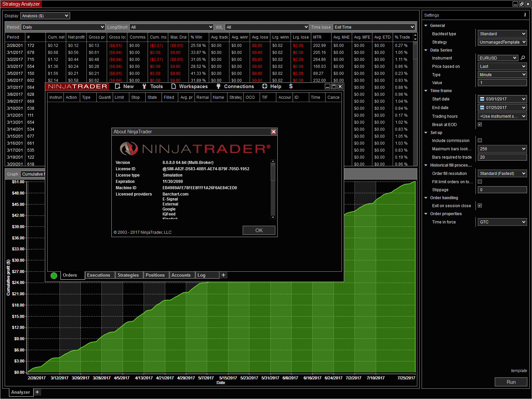Click down arrow of About dialog scrollbar
This screenshot has height=399, width=532.
click(273, 217)
